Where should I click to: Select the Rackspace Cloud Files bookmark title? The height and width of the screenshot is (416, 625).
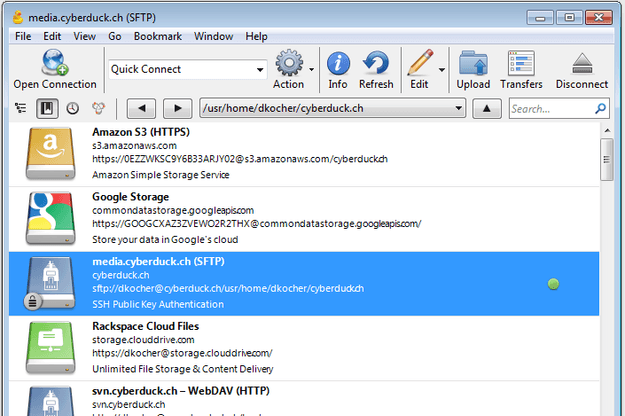pos(145,326)
